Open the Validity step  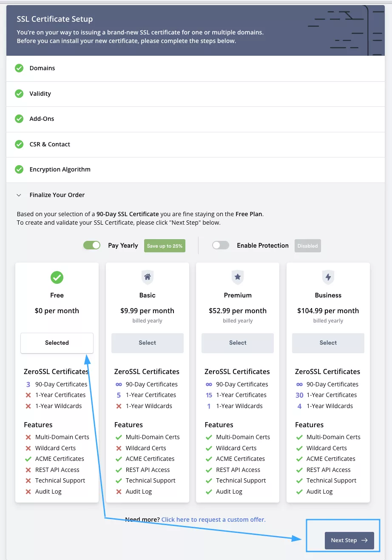tap(40, 94)
